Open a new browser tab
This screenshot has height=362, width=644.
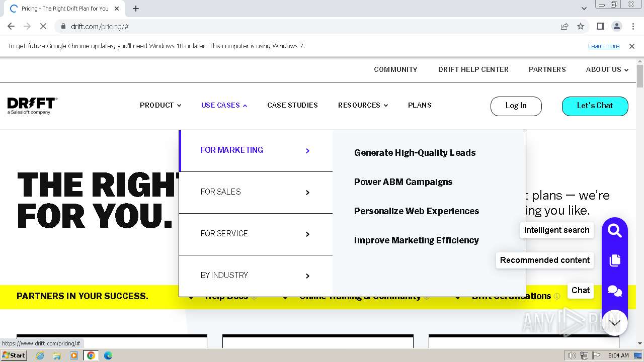136,9
